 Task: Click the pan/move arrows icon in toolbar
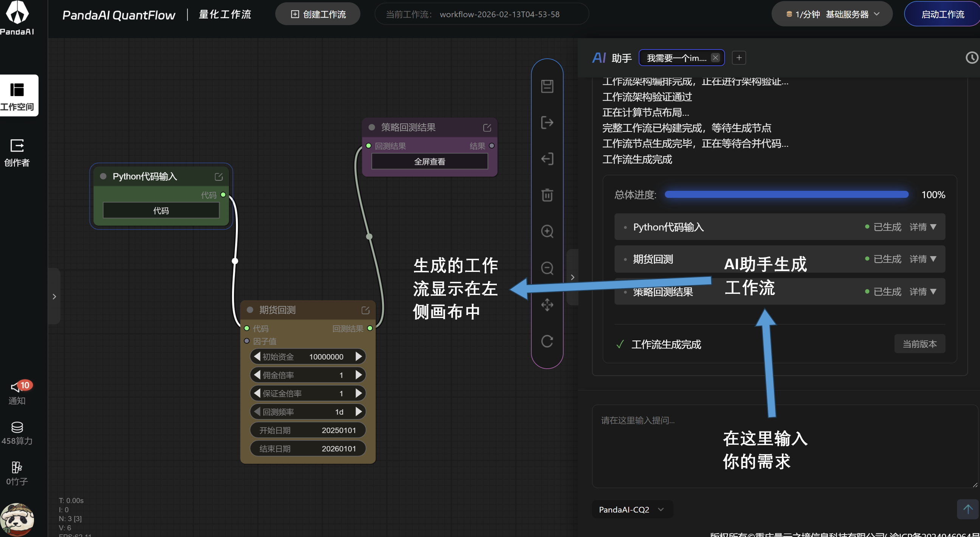coord(547,304)
